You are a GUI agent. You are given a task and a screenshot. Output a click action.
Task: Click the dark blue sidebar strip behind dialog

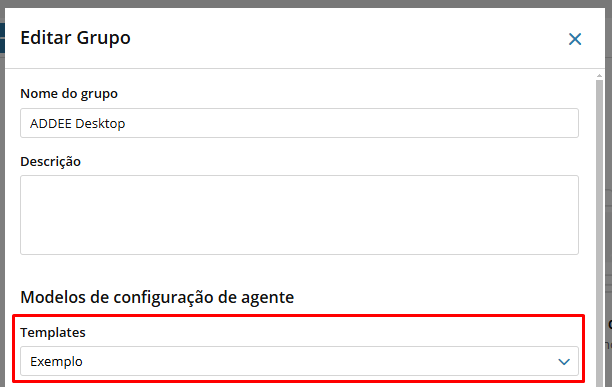click(x=2, y=37)
